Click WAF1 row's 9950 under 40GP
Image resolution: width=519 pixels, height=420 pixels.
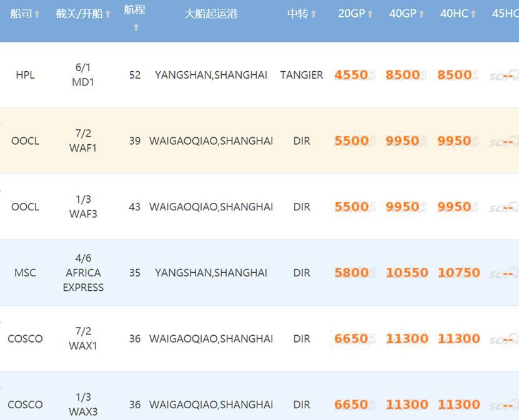coord(402,140)
